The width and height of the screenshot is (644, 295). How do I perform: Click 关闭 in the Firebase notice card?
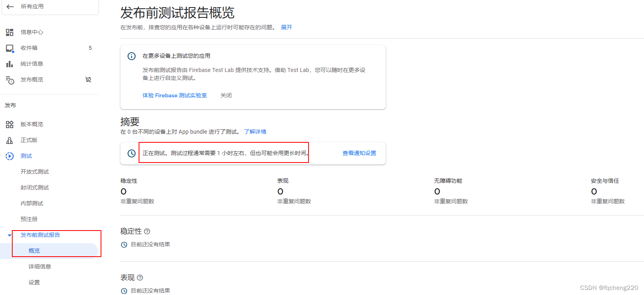point(226,95)
